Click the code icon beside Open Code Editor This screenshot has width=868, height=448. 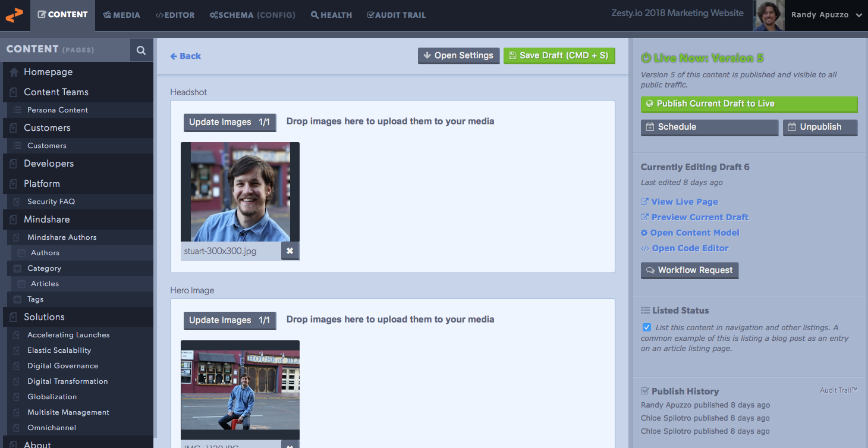coord(644,248)
